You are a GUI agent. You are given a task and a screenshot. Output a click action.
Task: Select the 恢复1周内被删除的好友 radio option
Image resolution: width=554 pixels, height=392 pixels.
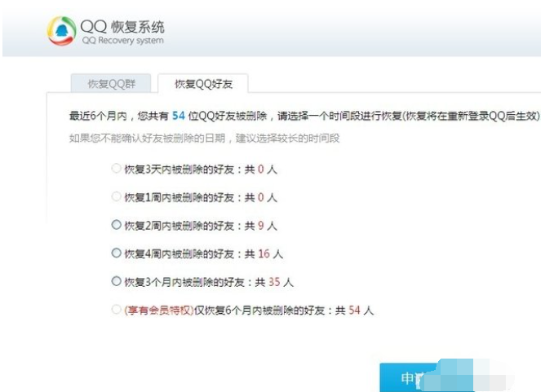click(116, 196)
